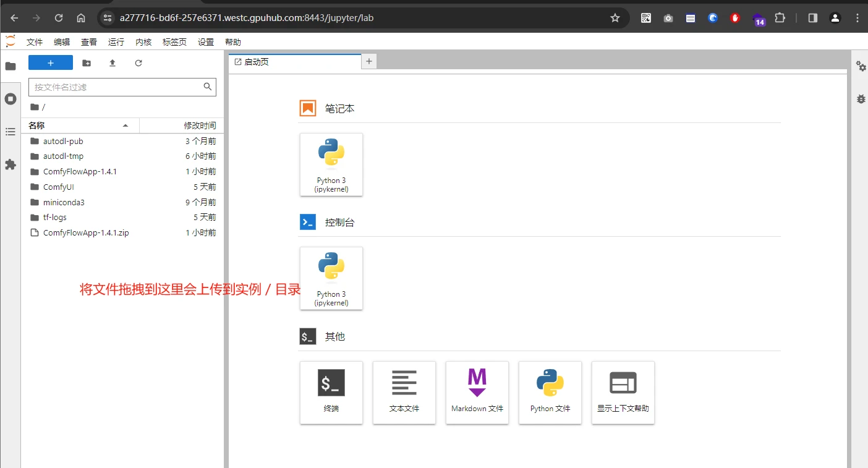Open the browser extensions puzzle icon

pyautogui.click(x=780, y=18)
